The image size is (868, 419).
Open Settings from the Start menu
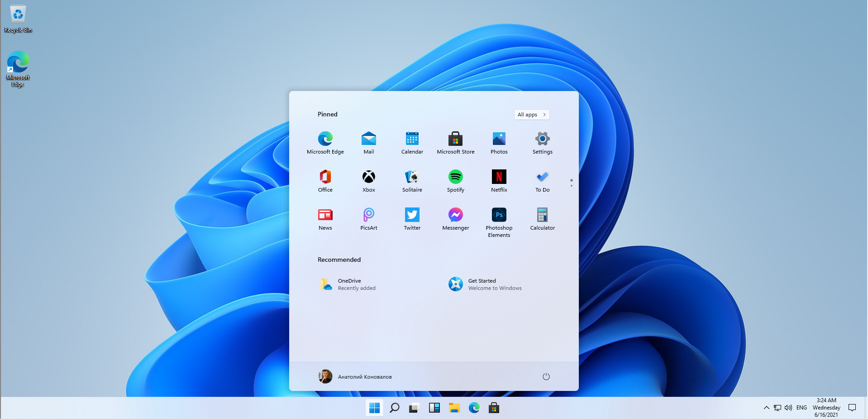[x=542, y=143]
